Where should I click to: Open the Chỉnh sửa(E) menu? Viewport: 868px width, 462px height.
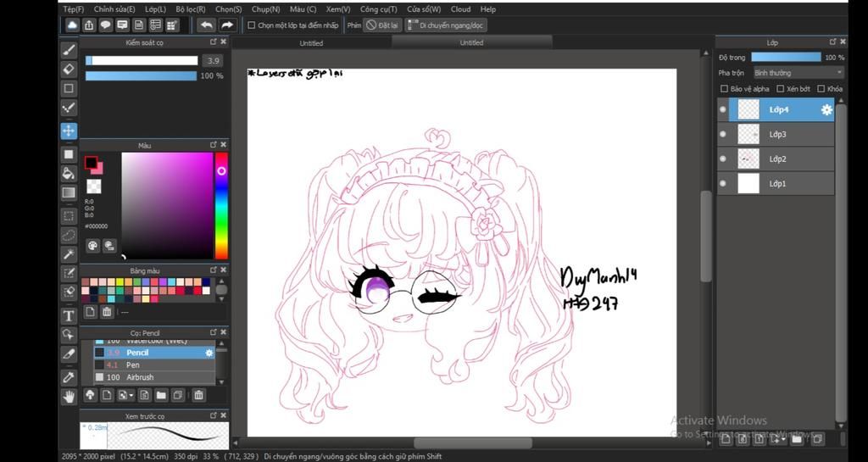[114, 9]
